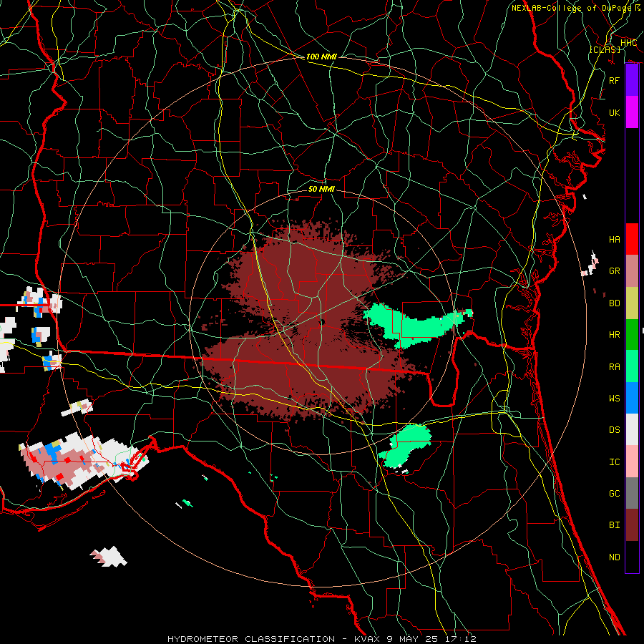644x644 pixels.
Task: Click the GR legend label
Action: [x=615, y=271]
